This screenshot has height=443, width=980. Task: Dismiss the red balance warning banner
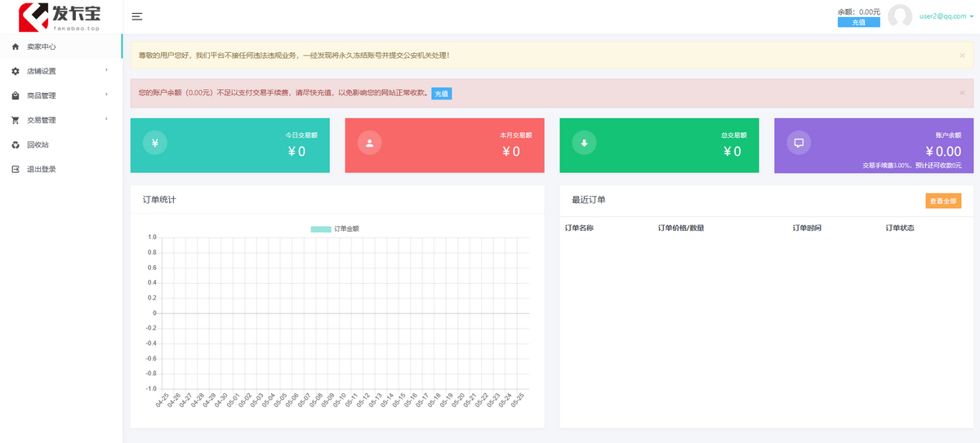point(962,93)
